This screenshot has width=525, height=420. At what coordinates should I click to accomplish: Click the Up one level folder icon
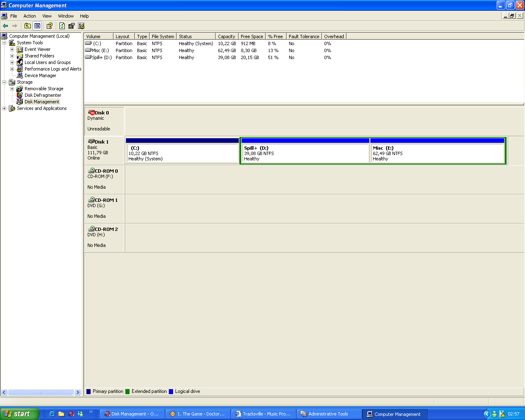(x=27, y=26)
